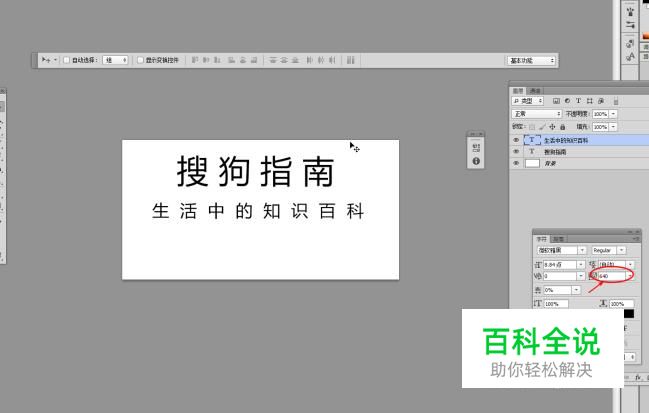Click the distribute right edges icon
649x413 pixels.
(x=332, y=60)
